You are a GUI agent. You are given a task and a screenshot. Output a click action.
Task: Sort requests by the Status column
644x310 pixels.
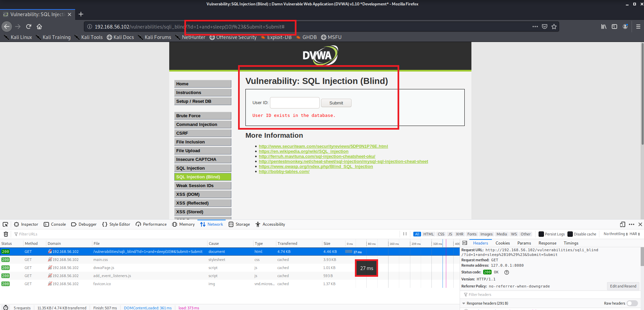pyautogui.click(x=11, y=243)
